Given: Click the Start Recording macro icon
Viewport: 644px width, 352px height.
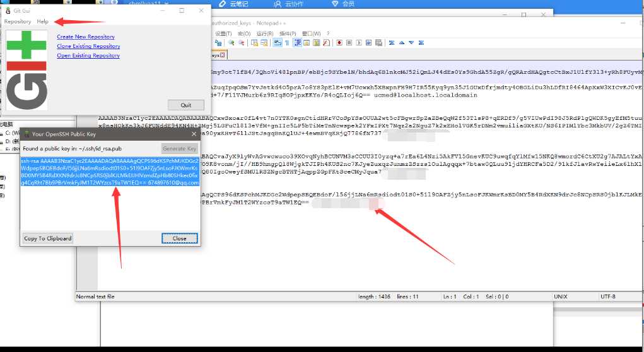Looking at the screenshot, I should point(339,43).
